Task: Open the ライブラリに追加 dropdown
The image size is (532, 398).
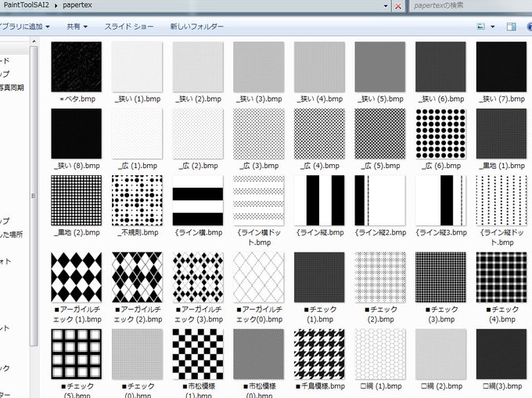Action: [24, 27]
